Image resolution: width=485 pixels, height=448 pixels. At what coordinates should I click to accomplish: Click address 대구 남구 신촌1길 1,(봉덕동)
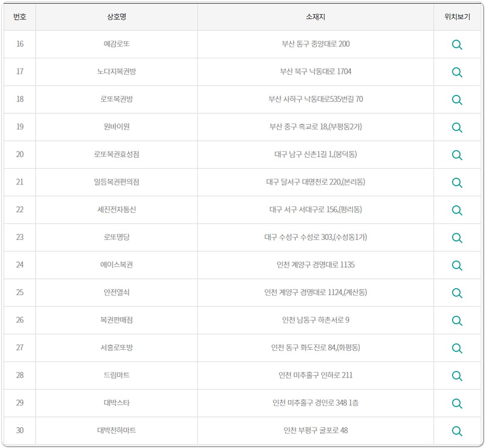315,154
